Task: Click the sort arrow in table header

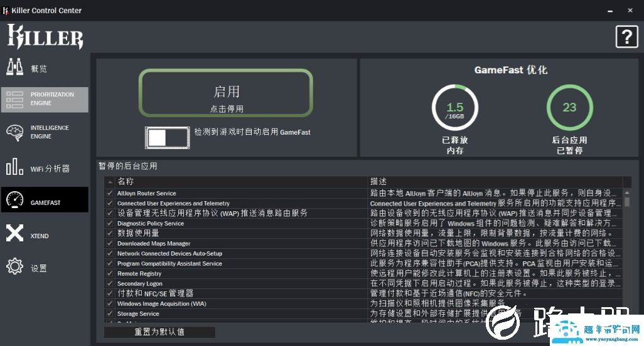Action: (110, 182)
